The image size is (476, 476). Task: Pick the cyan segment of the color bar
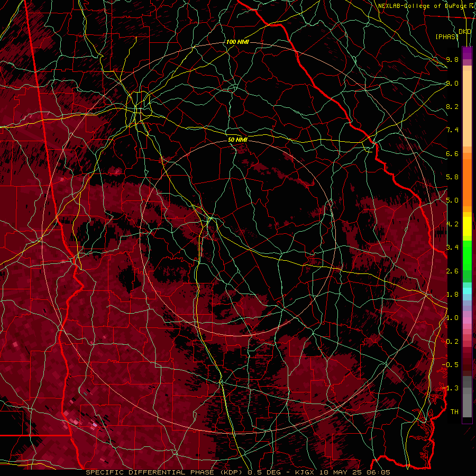coord(467,291)
